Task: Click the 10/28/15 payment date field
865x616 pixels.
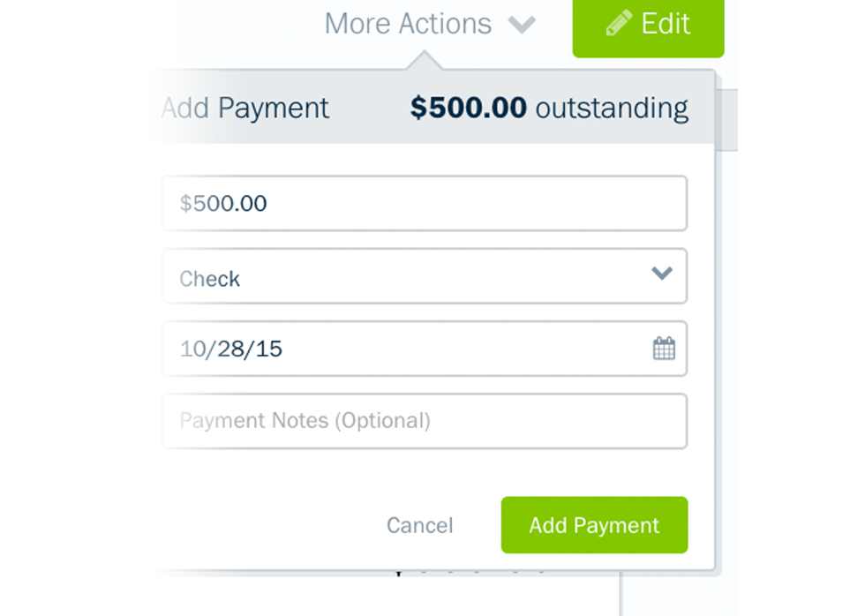Action: click(x=406, y=349)
